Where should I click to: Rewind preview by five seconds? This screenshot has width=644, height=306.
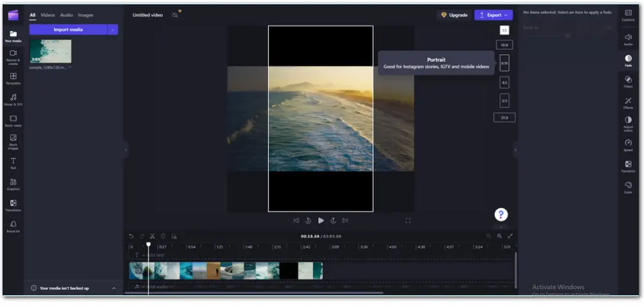tap(308, 220)
